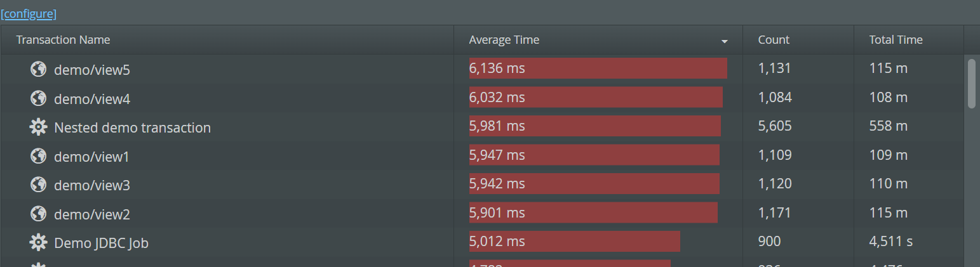Image resolution: width=980 pixels, height=267 pixels.
Task: Click the globe icon beside demo/view3
Action: 38,185
